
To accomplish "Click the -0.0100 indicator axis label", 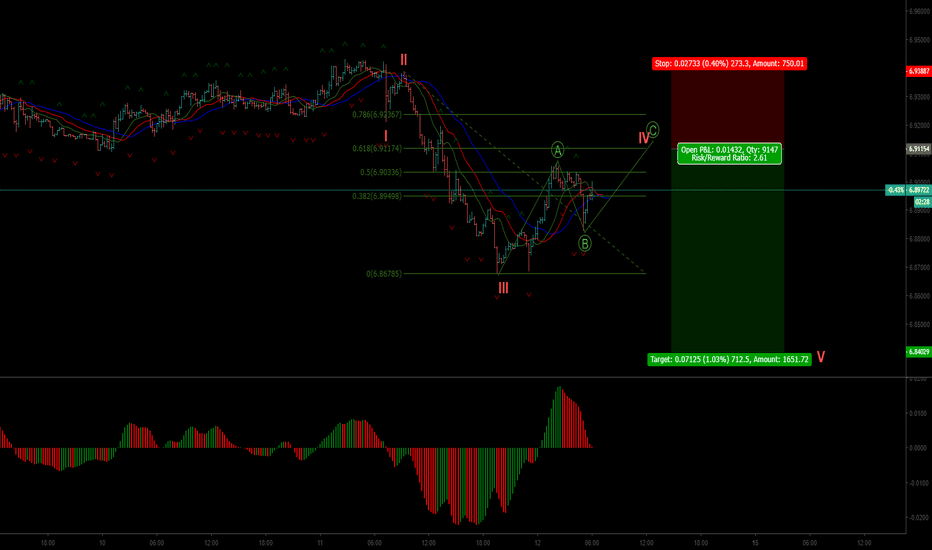I will [x=919, y=483].
